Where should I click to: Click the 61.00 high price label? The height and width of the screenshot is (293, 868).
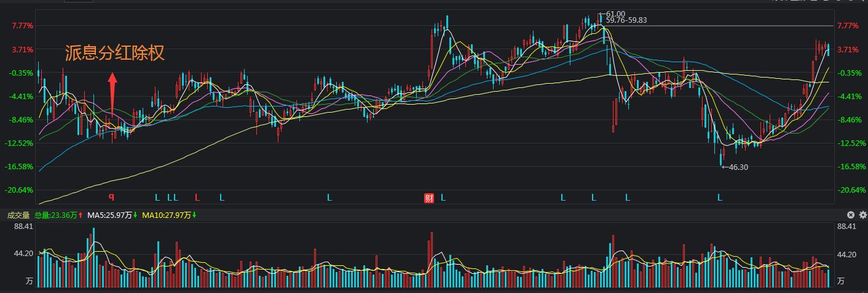tap(615, 14)
